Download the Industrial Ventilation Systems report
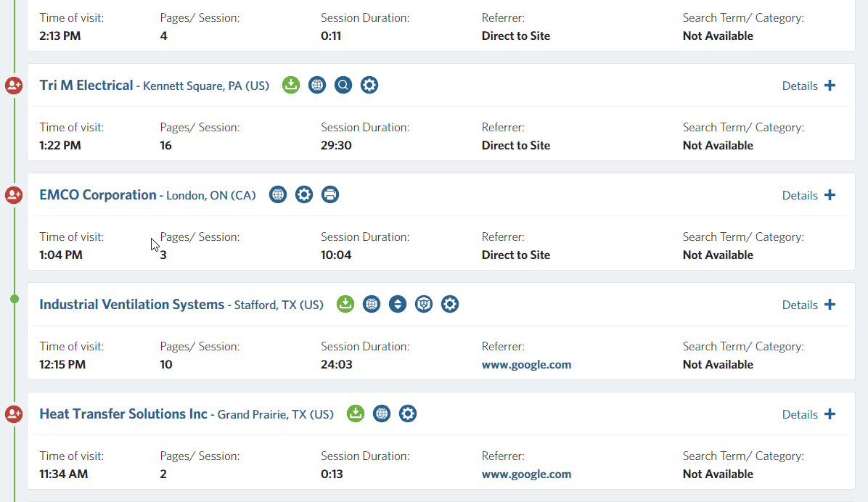This screenshot has height=502, width=868. click(345, 304)
